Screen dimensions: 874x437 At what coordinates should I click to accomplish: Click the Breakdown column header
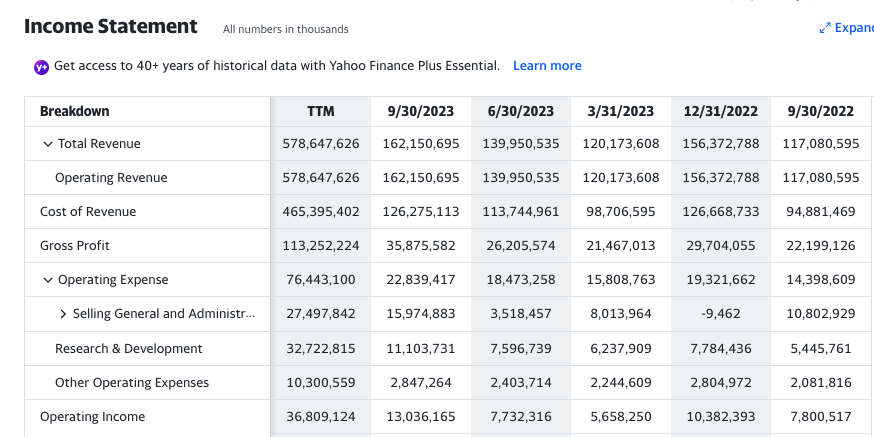click(75, 111)
